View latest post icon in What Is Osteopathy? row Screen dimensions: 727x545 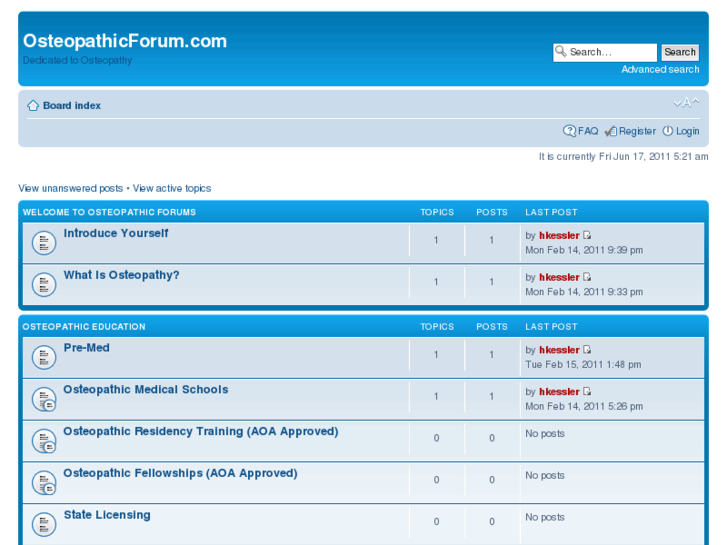(x=587, y=277)
